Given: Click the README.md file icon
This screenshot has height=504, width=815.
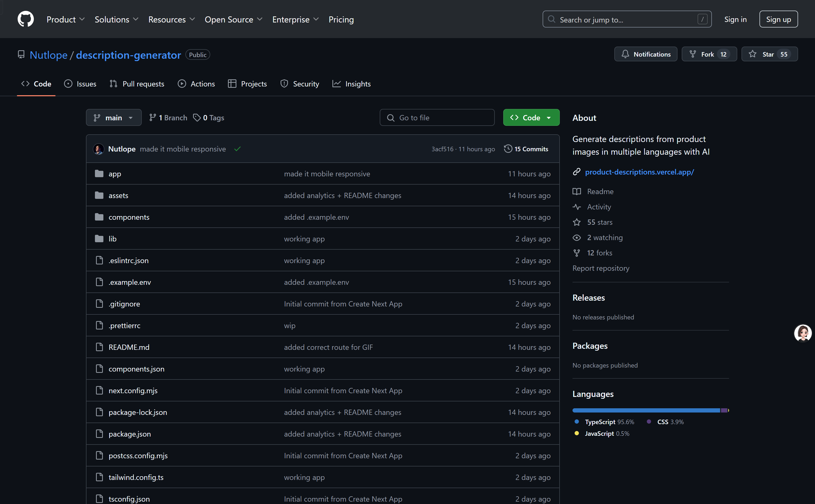Looking at the screenshot, I should tap(99, 347).
